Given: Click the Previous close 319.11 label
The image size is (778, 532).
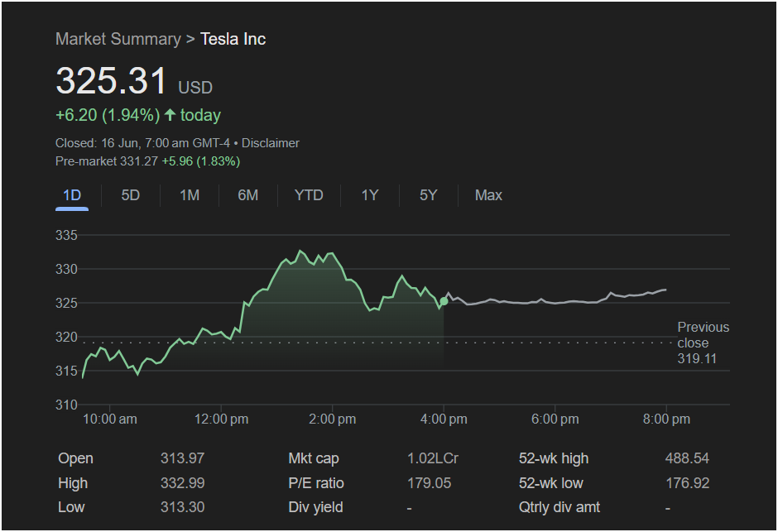Looking at the screenshot, I should coord(702,343).
